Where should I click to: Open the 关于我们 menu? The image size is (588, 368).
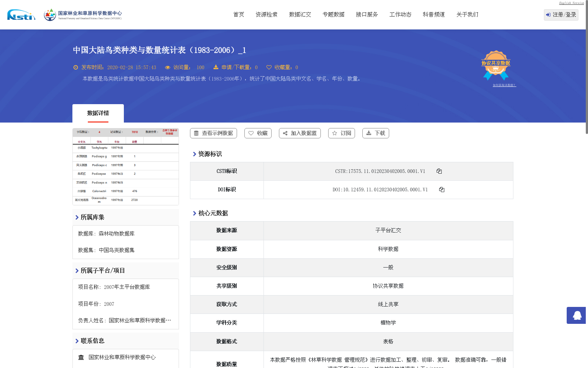click(x=467, y=15)
